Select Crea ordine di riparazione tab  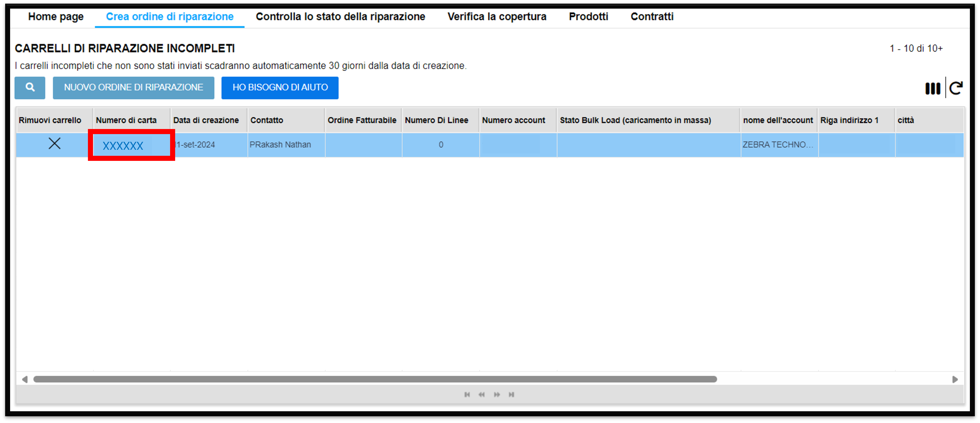(170, 17)
